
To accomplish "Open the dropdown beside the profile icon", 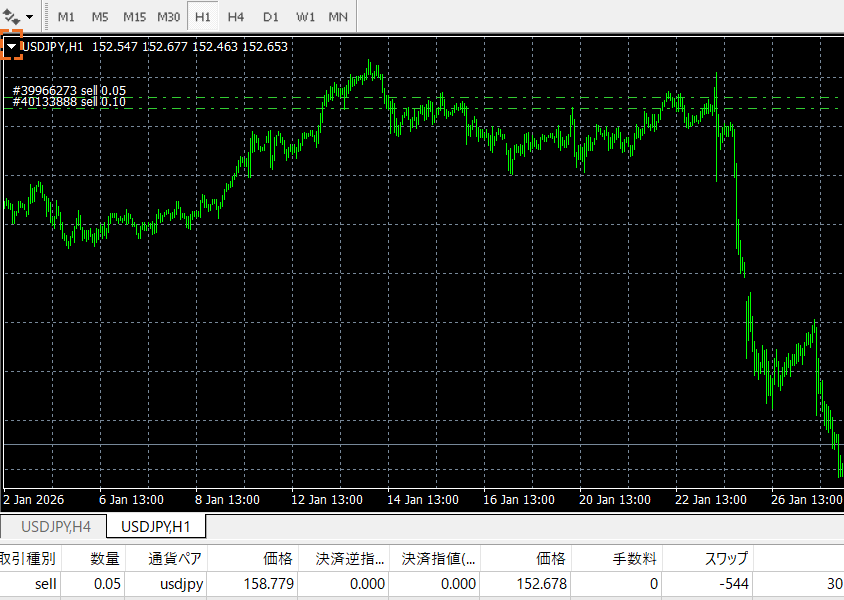I will coord(28,16).
